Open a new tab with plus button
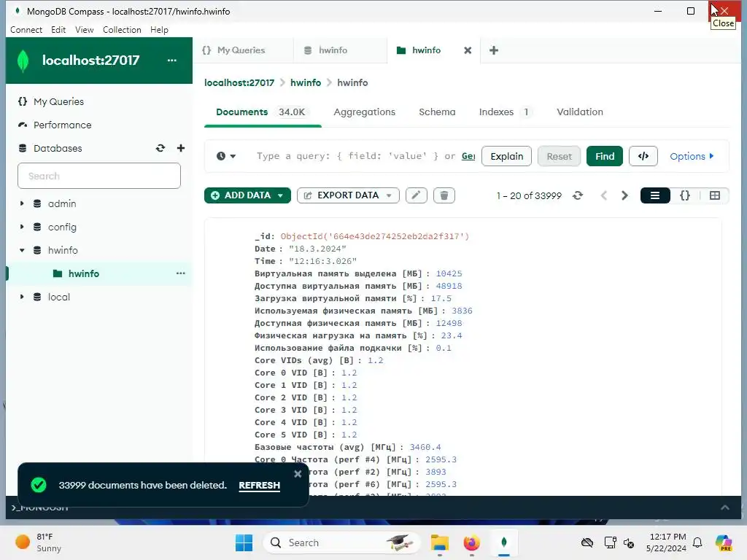Image resolution: width=747 pixels, height=560 pixels. (x=494, y=50)
